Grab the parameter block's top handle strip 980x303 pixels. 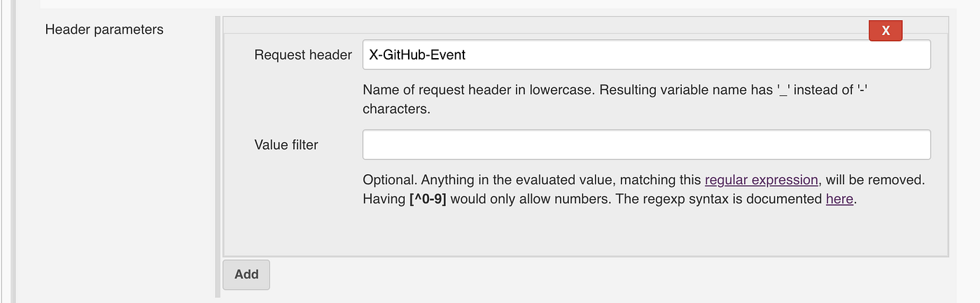coord(585,24)
